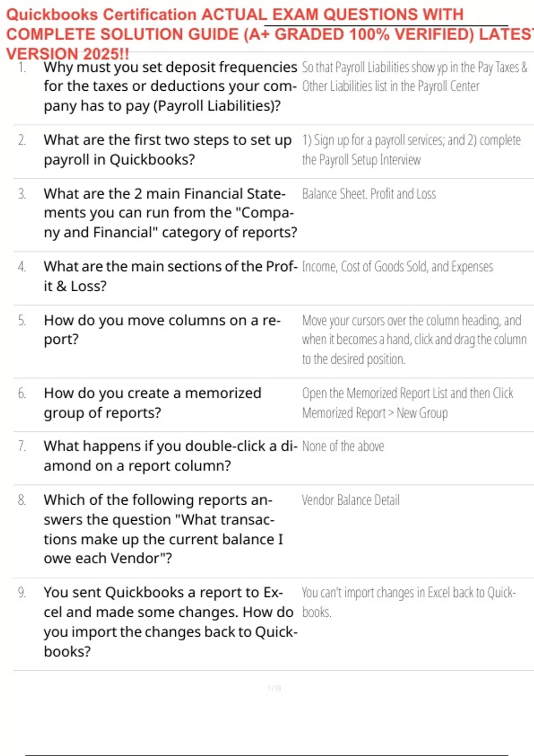This screenshot has width=534, height=756.
Task: Click the question about moving report columns
Action: [162, 330]
